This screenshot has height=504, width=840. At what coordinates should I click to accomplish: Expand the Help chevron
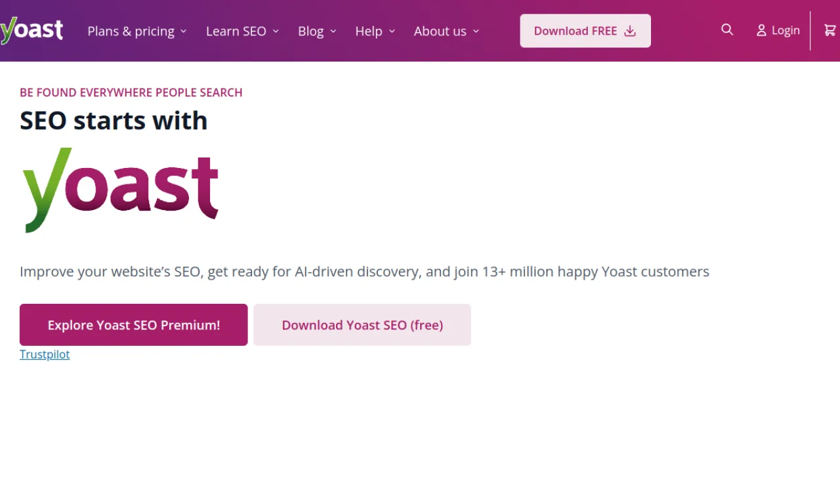[x=392, y=31]
